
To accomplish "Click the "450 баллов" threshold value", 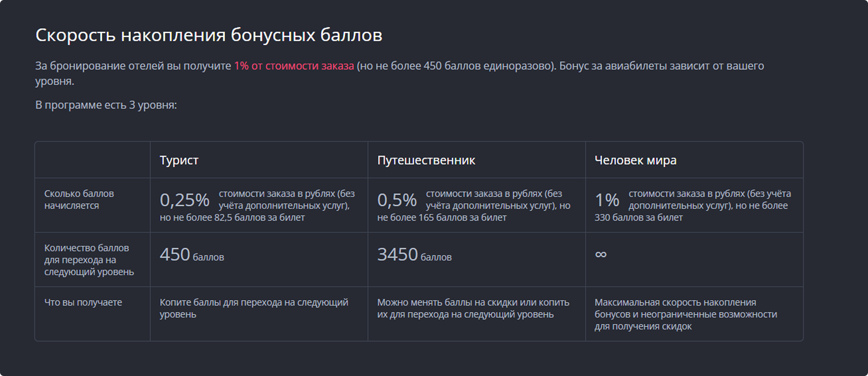I will point(191,255).
